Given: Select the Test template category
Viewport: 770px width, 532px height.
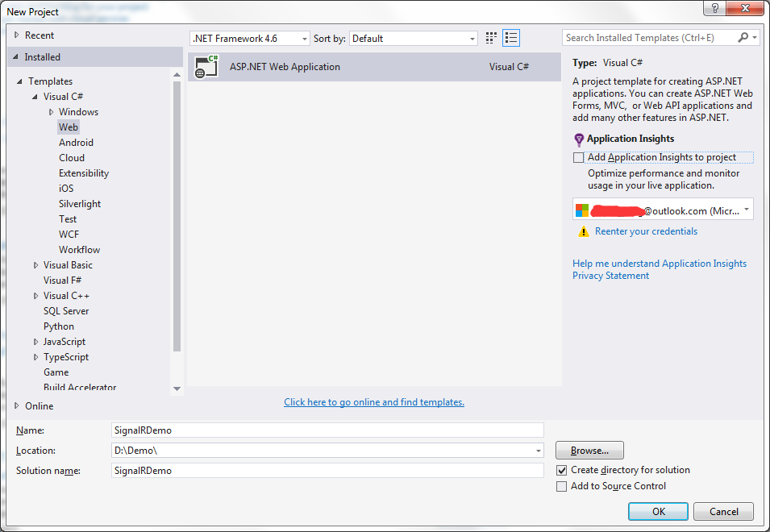Looking at the screenshot, I should coord(68,219).
